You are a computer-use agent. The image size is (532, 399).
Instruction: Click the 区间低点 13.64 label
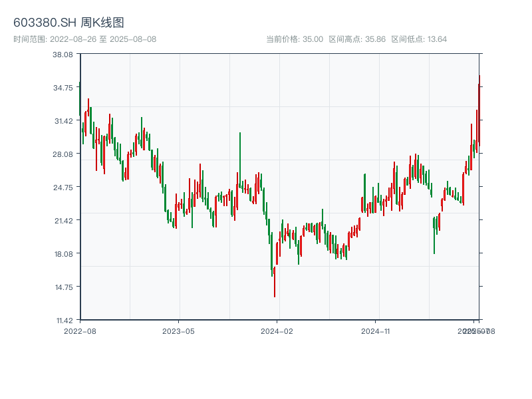(x=419, y=39)
